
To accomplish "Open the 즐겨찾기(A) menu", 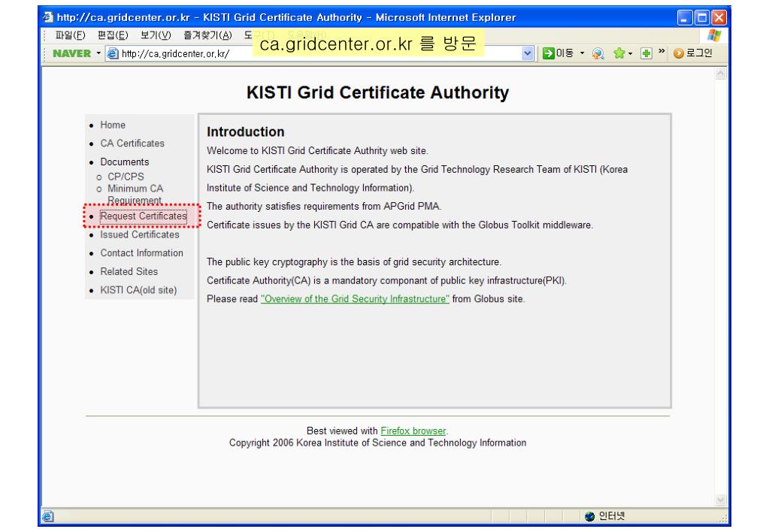I will [207, 35].
